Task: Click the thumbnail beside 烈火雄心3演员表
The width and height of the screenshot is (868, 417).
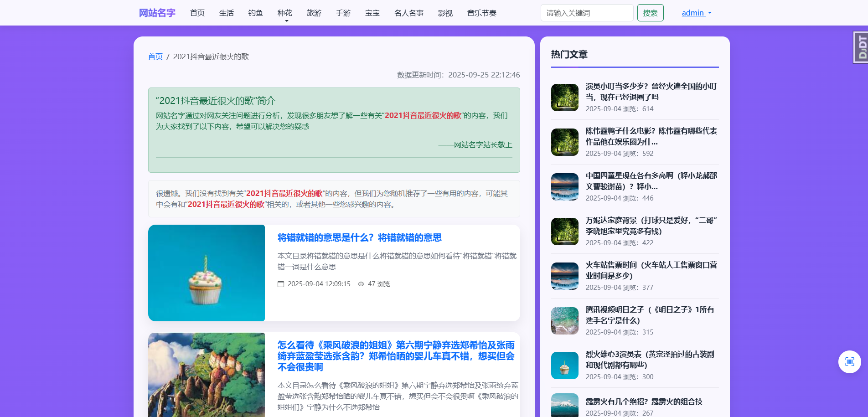Action: coord(564,365)
